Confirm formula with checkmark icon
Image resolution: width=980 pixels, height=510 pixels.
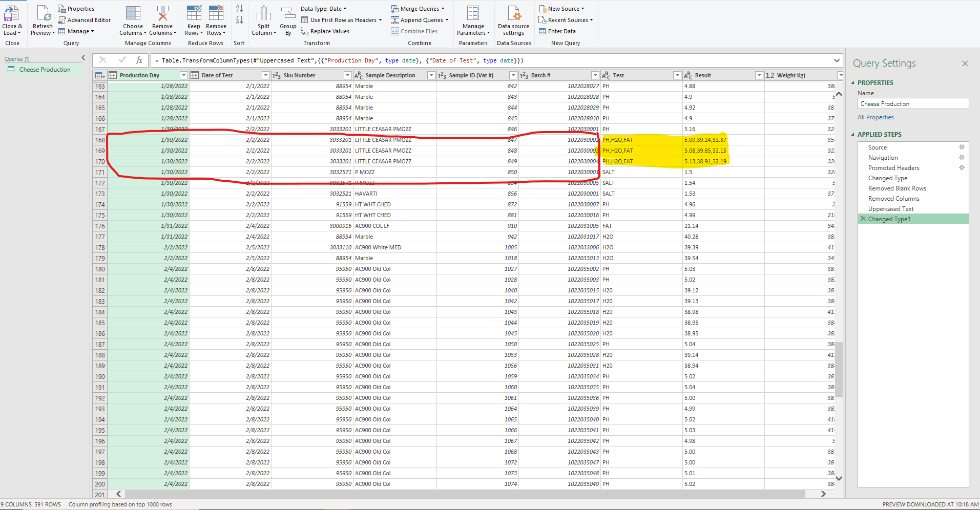122,60
